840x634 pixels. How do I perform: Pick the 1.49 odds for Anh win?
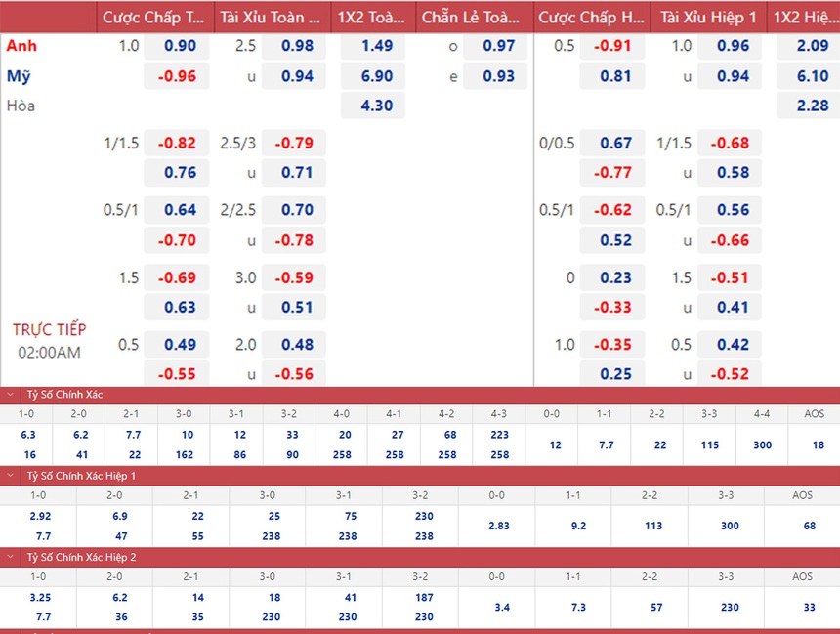pos(376,46)
